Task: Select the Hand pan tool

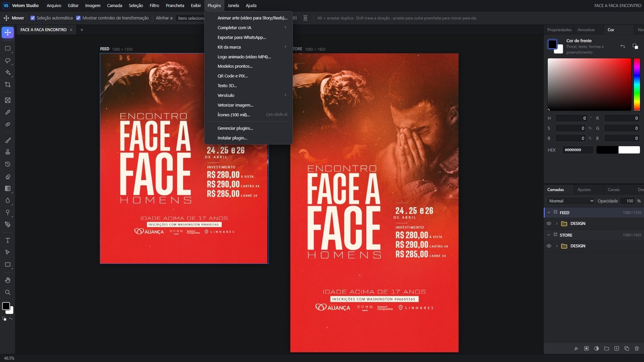Action: [x=8, y=280]
